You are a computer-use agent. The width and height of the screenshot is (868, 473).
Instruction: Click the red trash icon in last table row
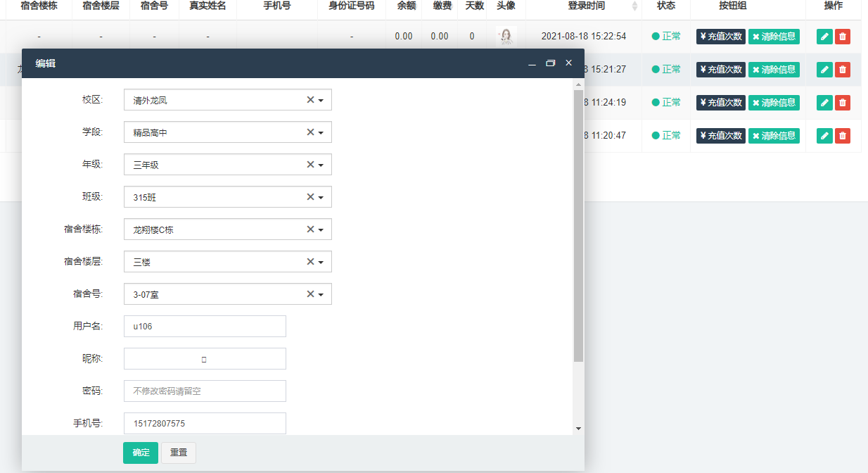click(843, 135)
